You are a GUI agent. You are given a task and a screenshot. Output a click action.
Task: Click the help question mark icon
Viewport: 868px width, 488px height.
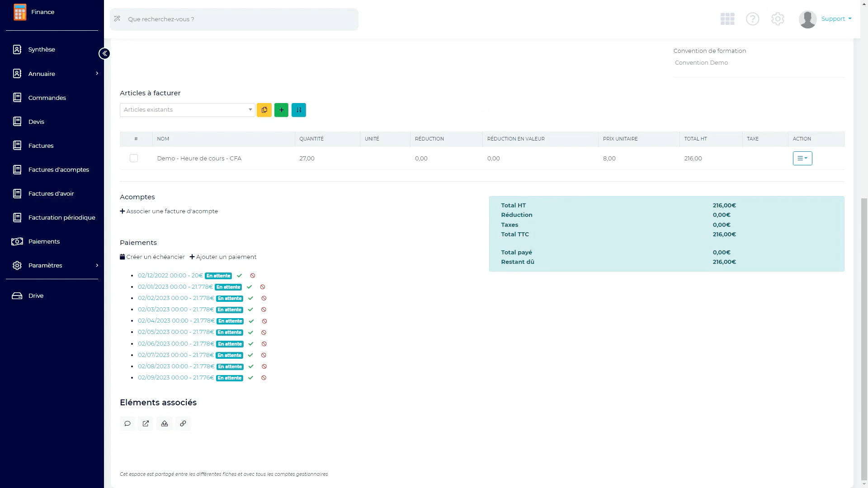[752, 19]
